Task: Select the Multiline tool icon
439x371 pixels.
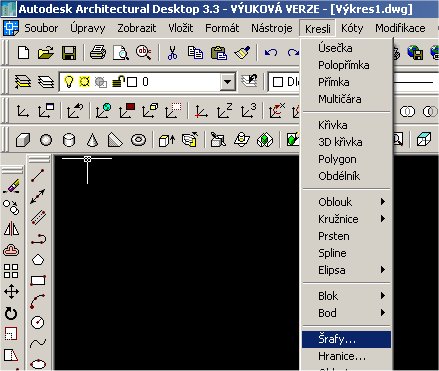Action: 38,217
